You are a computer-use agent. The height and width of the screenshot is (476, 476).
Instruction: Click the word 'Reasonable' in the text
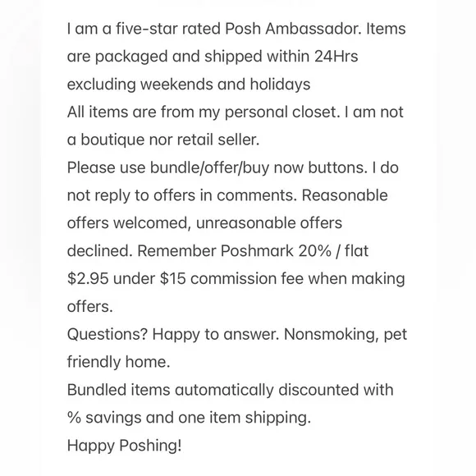coord(345,195)
